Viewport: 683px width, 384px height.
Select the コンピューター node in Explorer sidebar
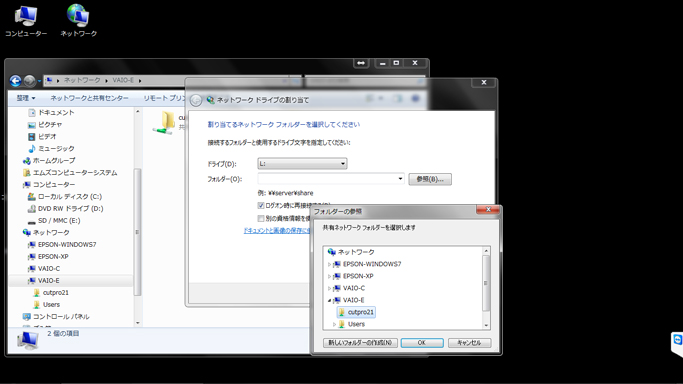54,185
